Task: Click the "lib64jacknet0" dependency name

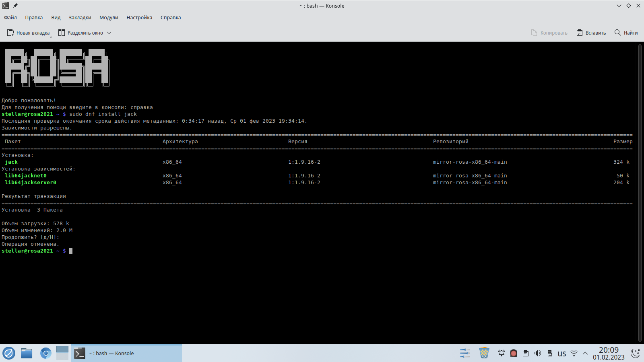Action: (26, 176)
